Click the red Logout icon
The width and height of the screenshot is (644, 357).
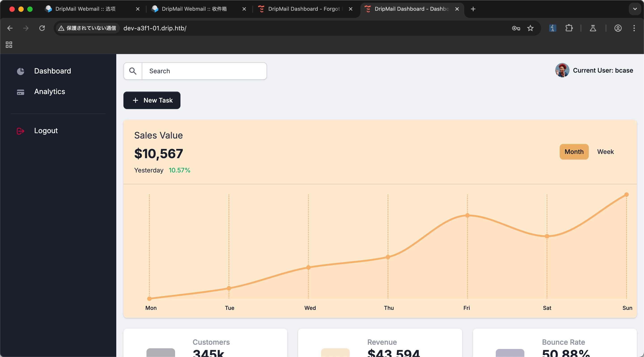click(21, 131)
